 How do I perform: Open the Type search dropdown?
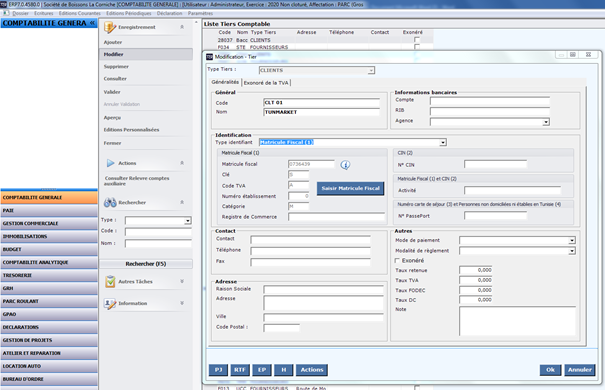click(x=188, y=221)
